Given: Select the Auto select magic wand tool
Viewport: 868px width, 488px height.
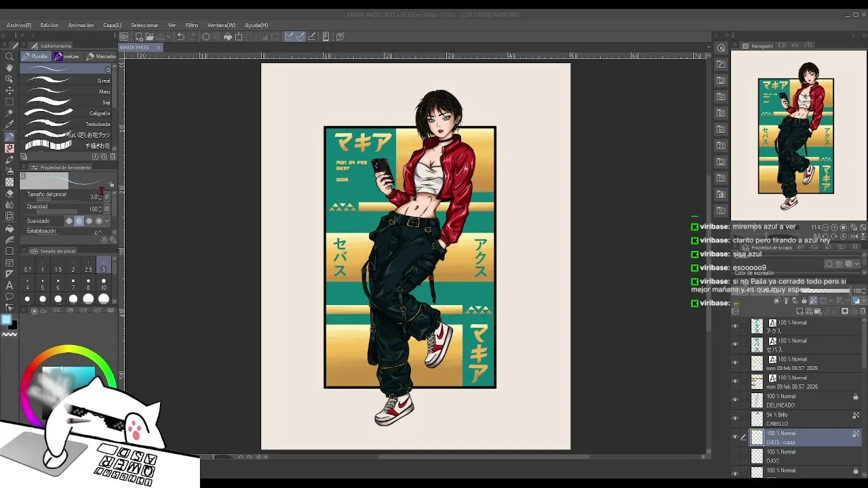Looking at the screenshot, I should pos(9,113).
